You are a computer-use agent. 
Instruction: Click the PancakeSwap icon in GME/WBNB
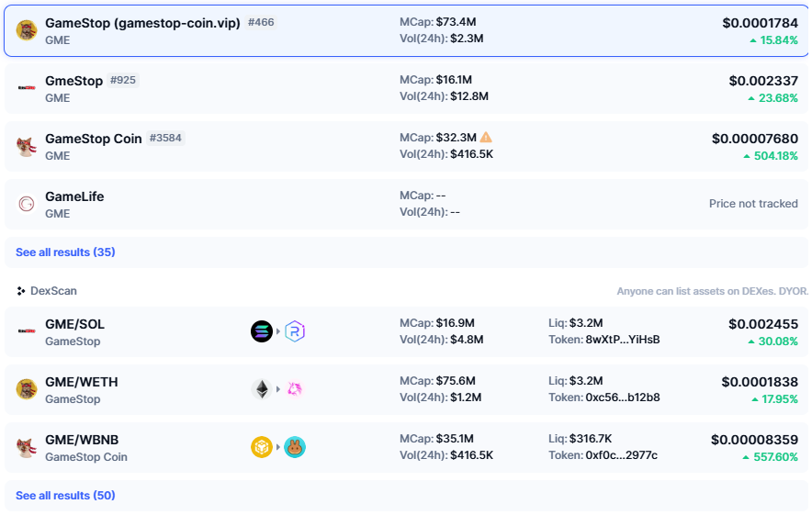(295, 447)
